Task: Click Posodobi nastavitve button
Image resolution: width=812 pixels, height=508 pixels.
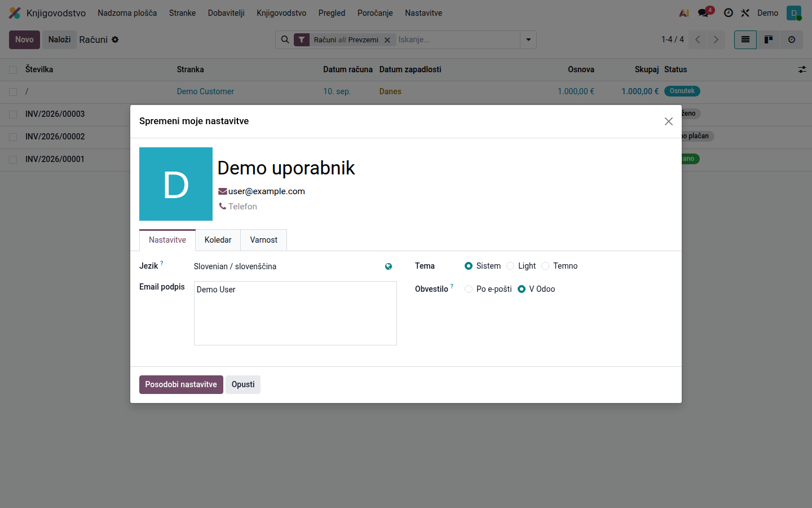Action: pos(181,384)
